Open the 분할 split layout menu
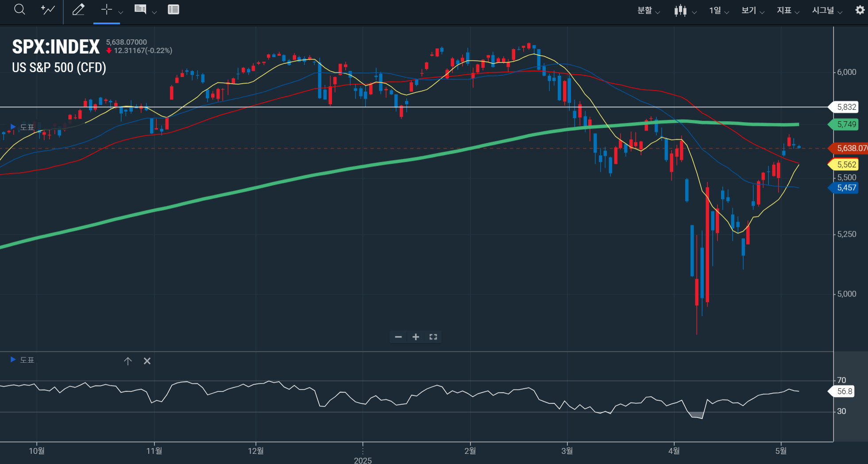The height and width of the screenshot is (464, 868). pyautogui.click(x=648, y=11)
